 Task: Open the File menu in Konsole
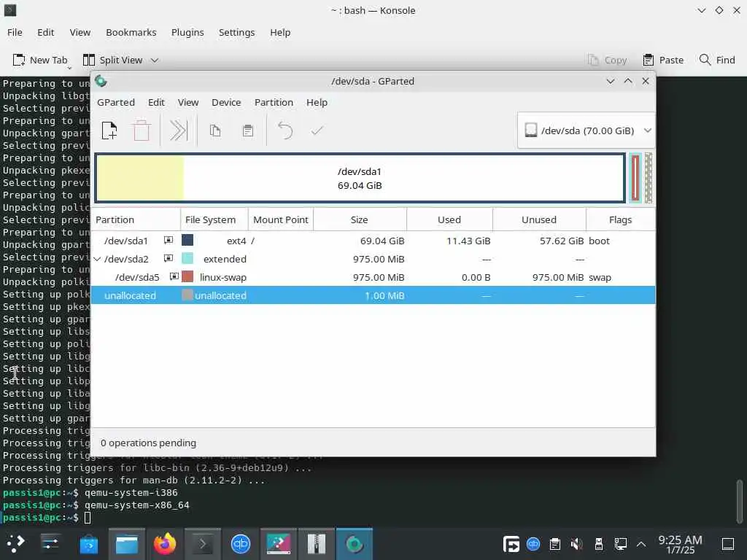pyautogui.click(x=15, y=32)
